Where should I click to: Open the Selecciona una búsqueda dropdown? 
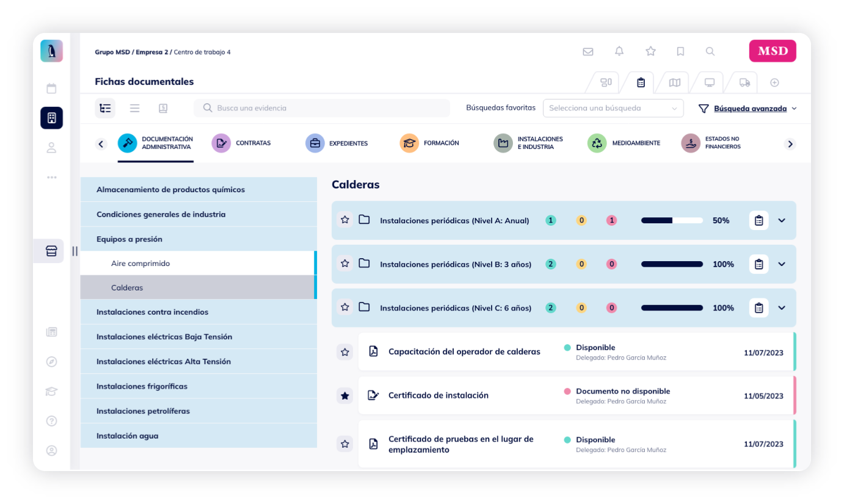click(613, 108)
